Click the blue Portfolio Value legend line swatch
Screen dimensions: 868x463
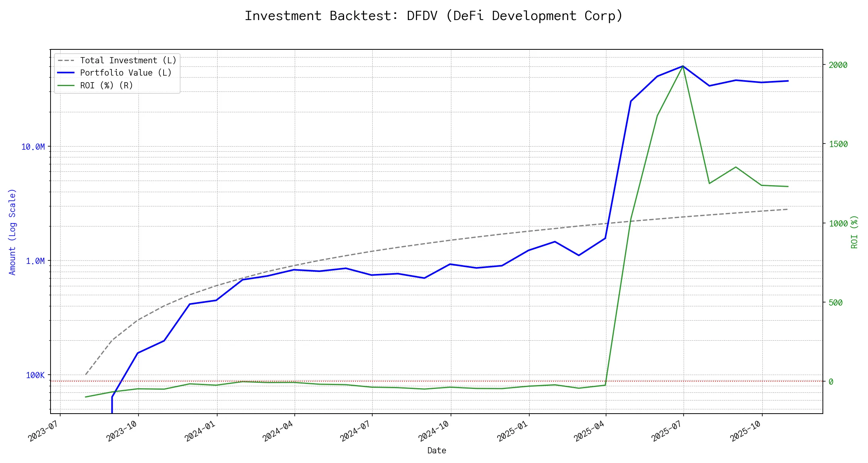click(66, 73)
